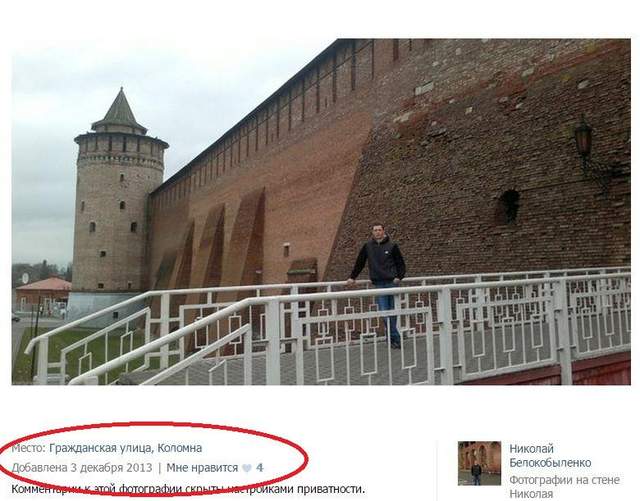
Task: Open the album Фотографии на стене Николая
Action: tap(564, 487)
